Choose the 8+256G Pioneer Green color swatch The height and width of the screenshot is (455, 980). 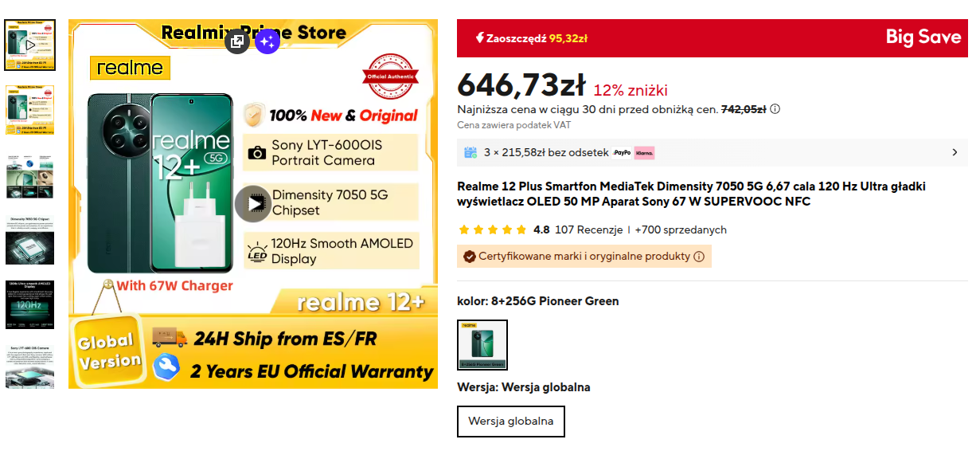[482, 345]
